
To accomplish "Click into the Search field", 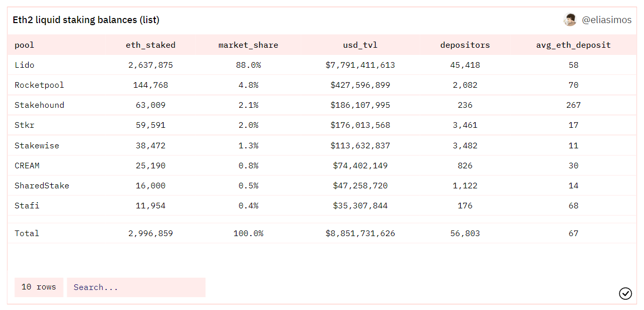I will pyautogui.click(x=136, y=287).
